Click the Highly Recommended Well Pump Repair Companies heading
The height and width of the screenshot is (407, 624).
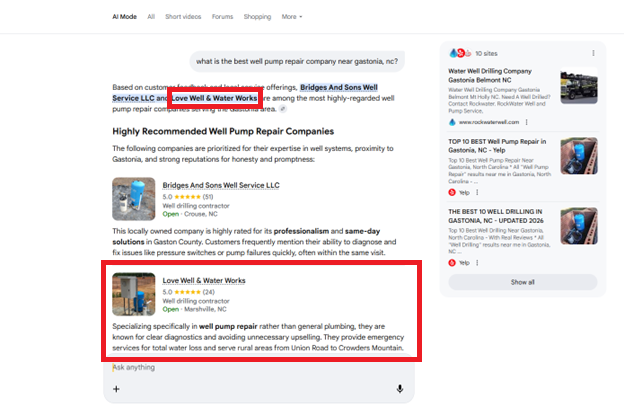click(x=223, y=131)
